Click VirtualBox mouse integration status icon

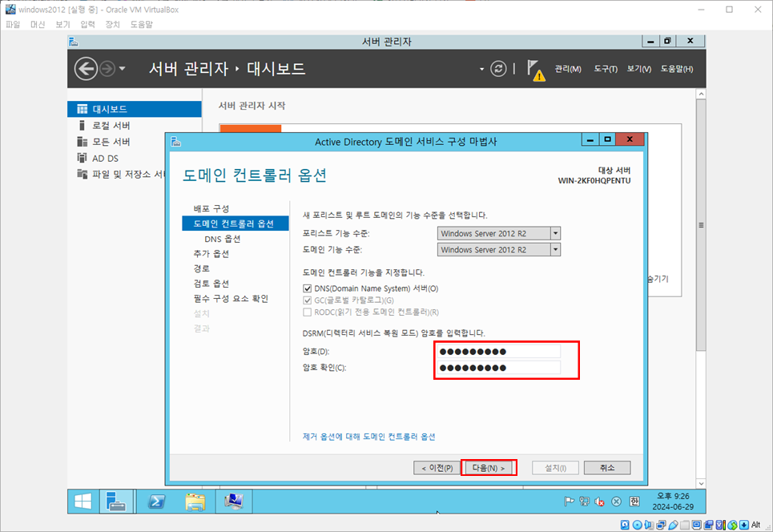point(733,525)
